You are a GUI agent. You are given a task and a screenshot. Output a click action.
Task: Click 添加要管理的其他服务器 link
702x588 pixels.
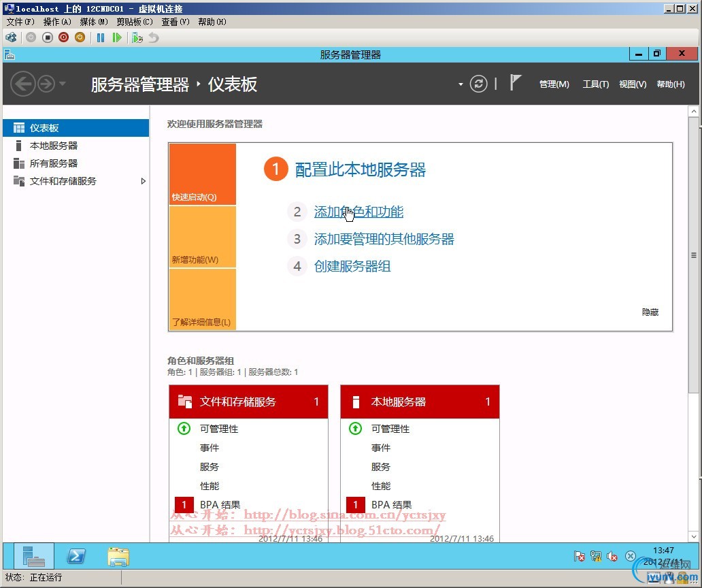tap(384, 239)
